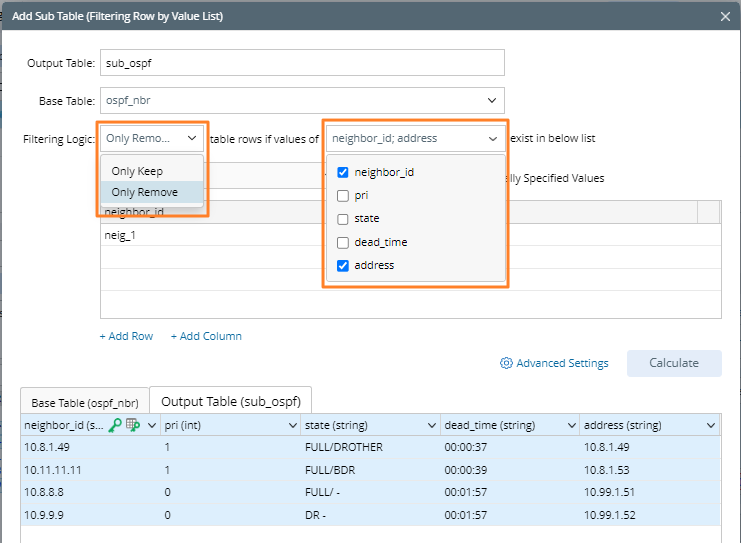Select the Only Keep option

click(x=137, y=171)
